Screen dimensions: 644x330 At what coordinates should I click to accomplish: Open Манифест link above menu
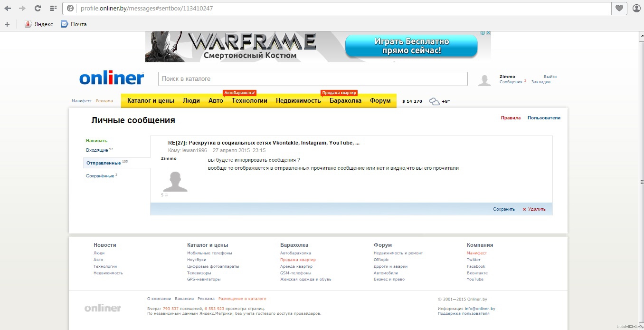point(82,101)
